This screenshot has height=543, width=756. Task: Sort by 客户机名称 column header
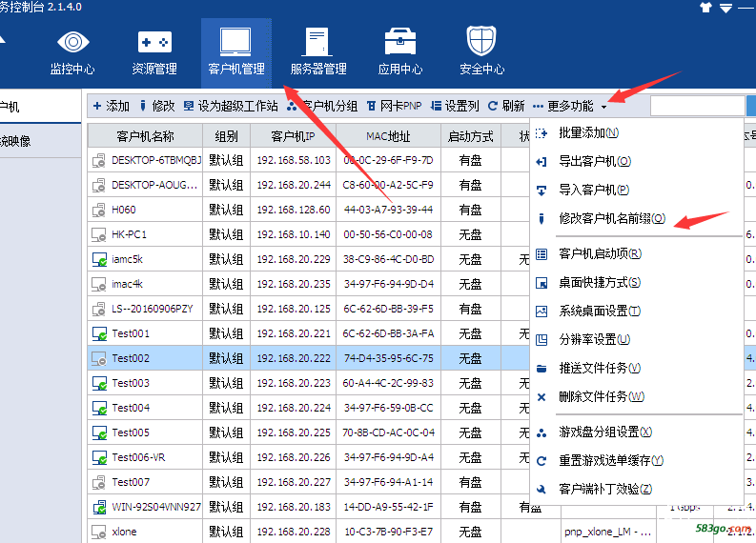(x=145, y=136)
